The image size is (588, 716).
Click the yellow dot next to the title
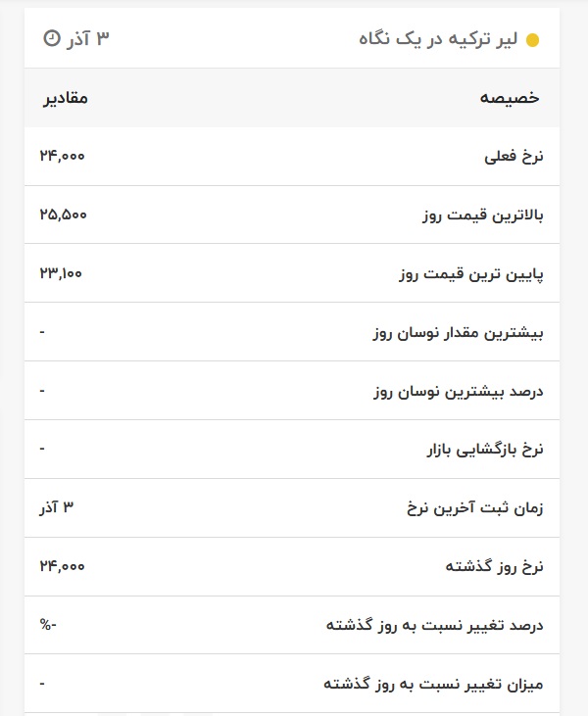point(532,40)
